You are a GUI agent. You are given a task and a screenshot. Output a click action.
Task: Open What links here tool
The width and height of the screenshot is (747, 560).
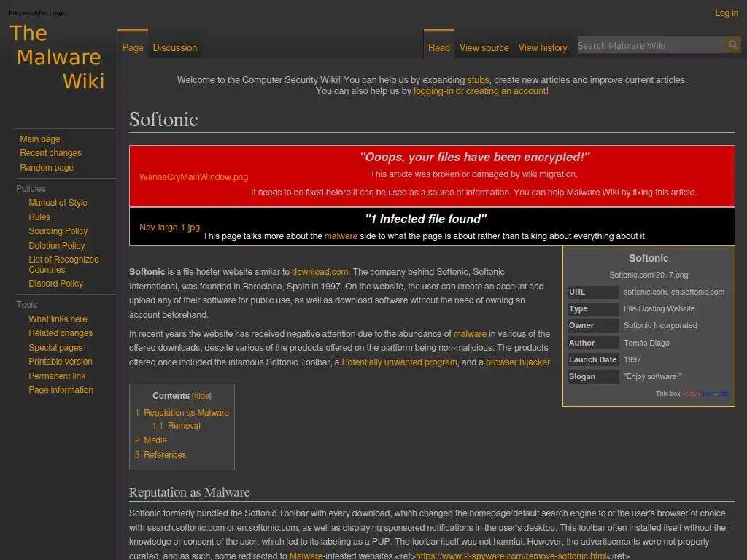[58, 319]
